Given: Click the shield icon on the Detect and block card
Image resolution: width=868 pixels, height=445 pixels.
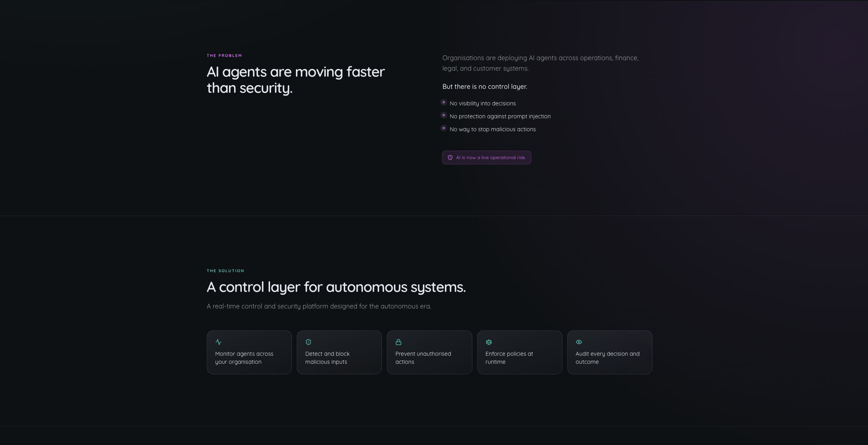Looking at the screenshot, I should pyautogui.click(x=308, y=342).
